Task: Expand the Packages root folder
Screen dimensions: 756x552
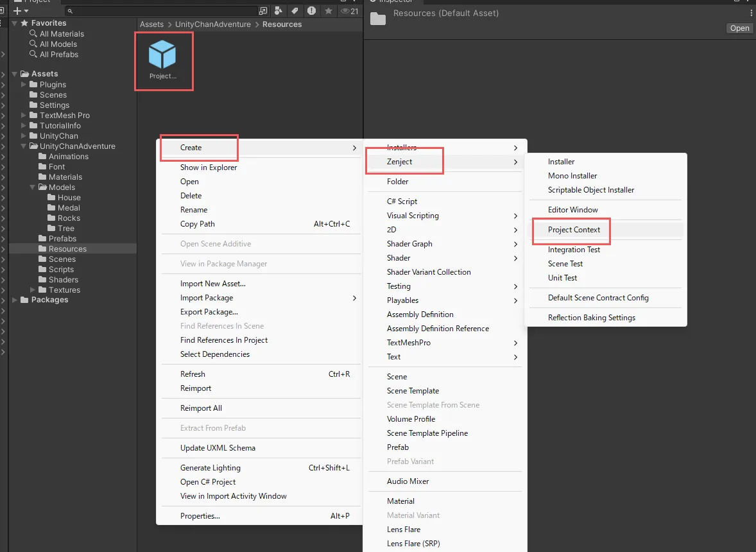Action: 15,300
